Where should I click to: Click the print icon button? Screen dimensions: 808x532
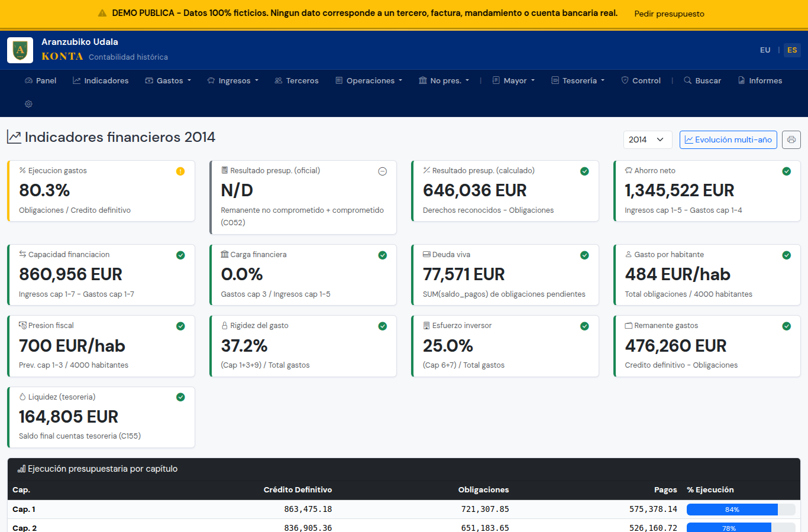[x=791, y=140]
